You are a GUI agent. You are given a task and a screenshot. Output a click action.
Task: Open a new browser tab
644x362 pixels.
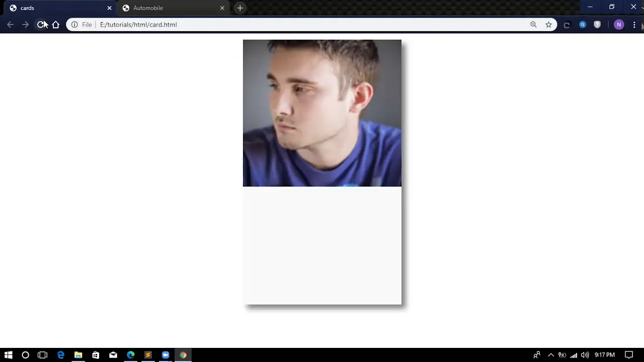[x=240, y=8]
